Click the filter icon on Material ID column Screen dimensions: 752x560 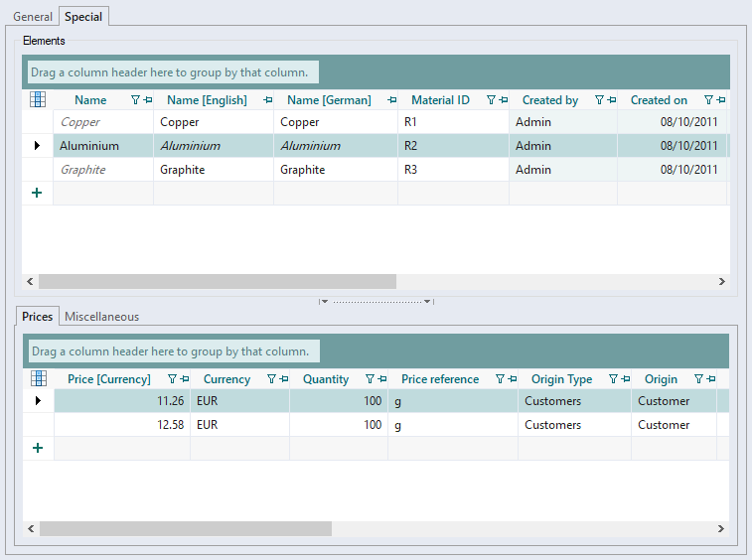pos(491,100)
